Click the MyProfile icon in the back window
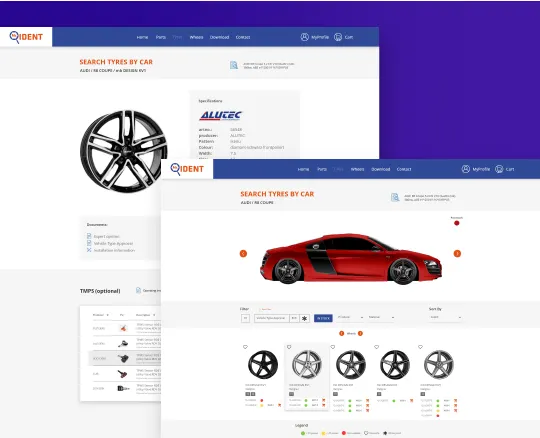The height and width of the screenshot is (438, 540). (304, 37)
